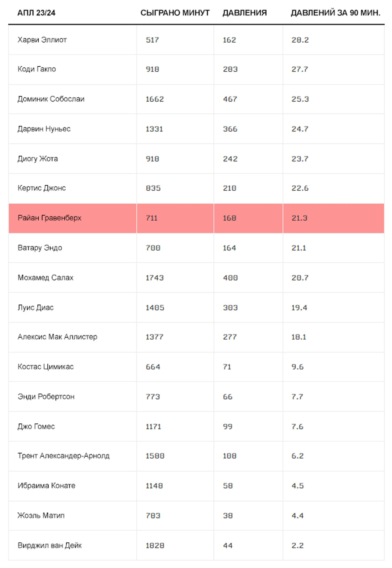Click the 22.6 value for Кертис Джонс
This screenshot has height=568, width=392.
click(x=300, y=188)
